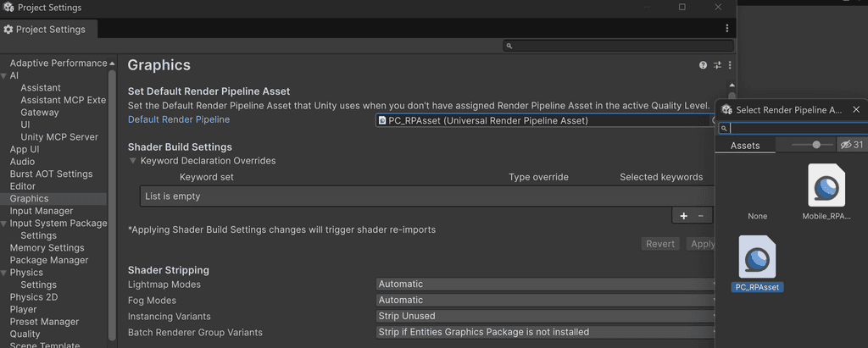Click the Type override column header
Screen dimensions: 868x348
538,177
